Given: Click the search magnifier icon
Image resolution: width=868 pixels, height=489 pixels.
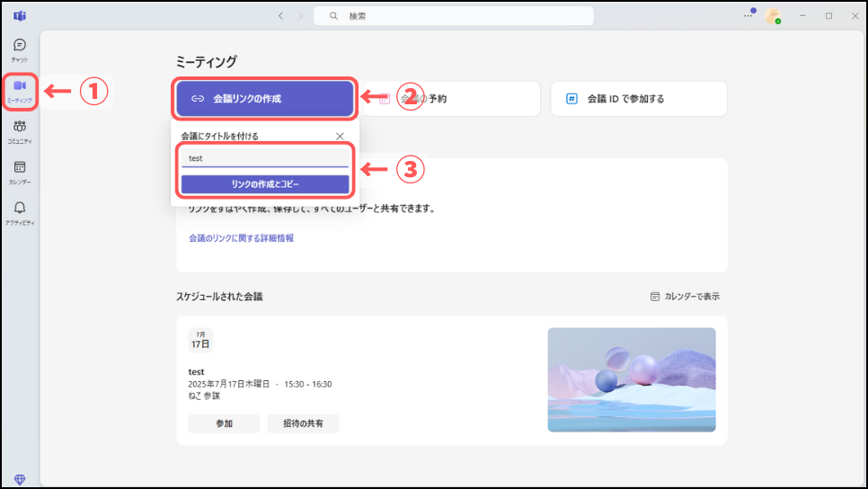Looking at the screenshot, I should (x=333, y=16).
